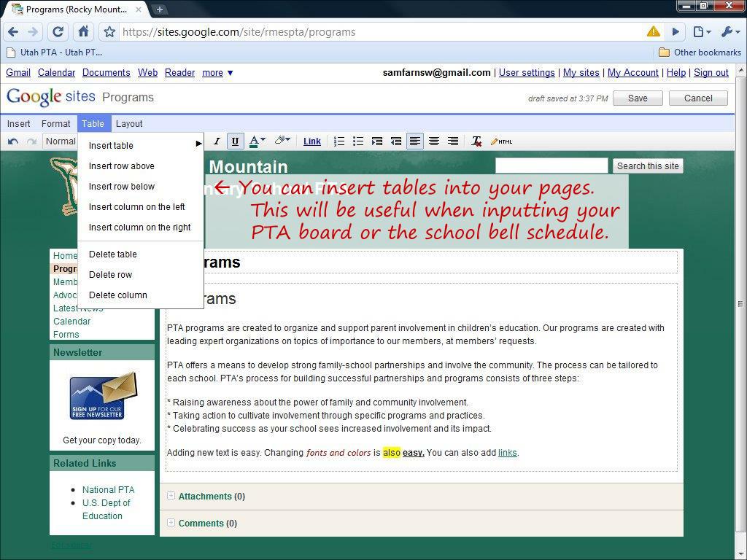Viewport: 747px width, 560px height.
Task: Click the Link toolbar button
Action: tap(312, 141)
